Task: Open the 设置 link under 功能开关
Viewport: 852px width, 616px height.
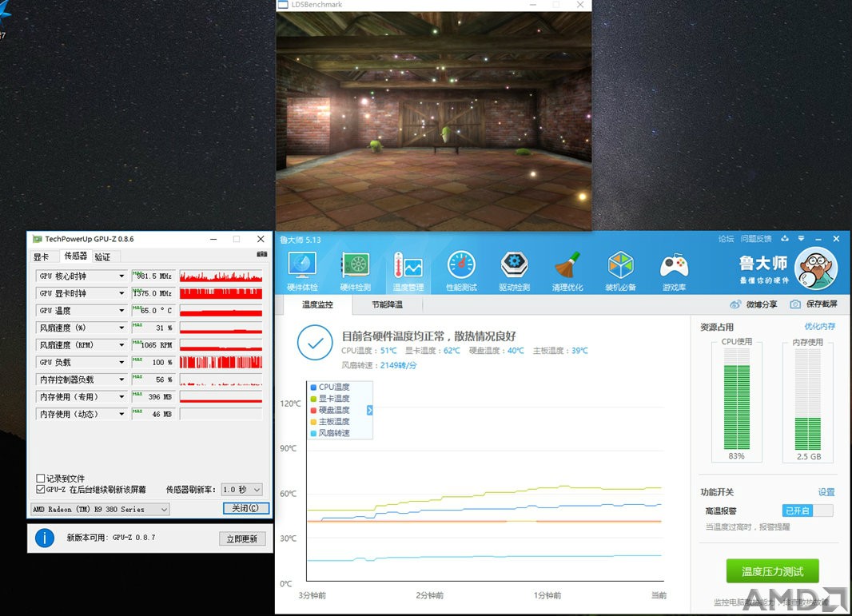Action: (x=826, y=492)
